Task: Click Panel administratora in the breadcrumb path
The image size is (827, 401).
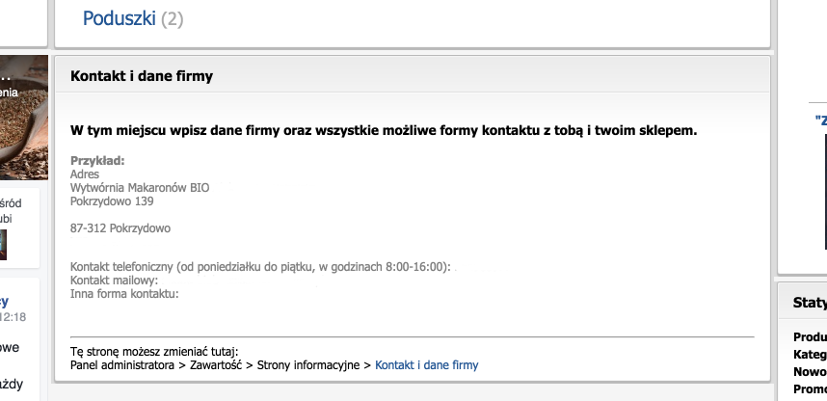Action: (122, 365)
